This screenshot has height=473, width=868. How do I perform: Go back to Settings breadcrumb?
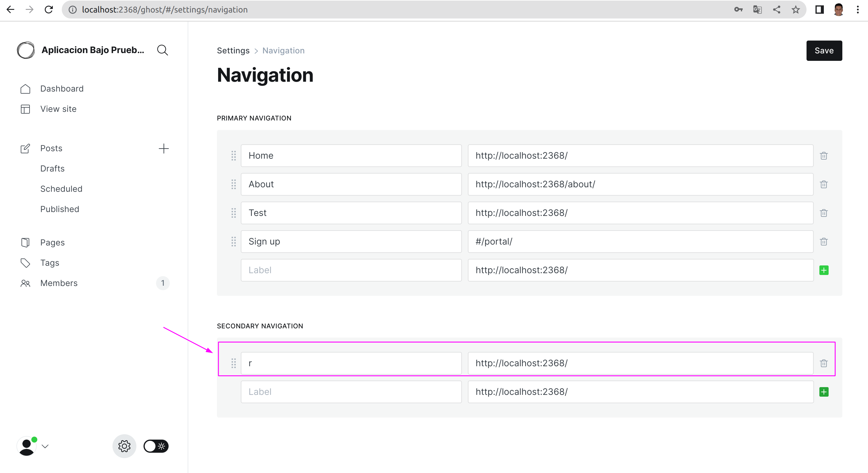point(233,50)
